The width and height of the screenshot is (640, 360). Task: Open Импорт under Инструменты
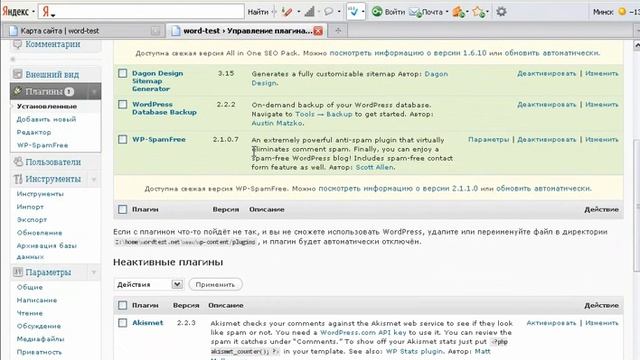(x=30, y=207)
